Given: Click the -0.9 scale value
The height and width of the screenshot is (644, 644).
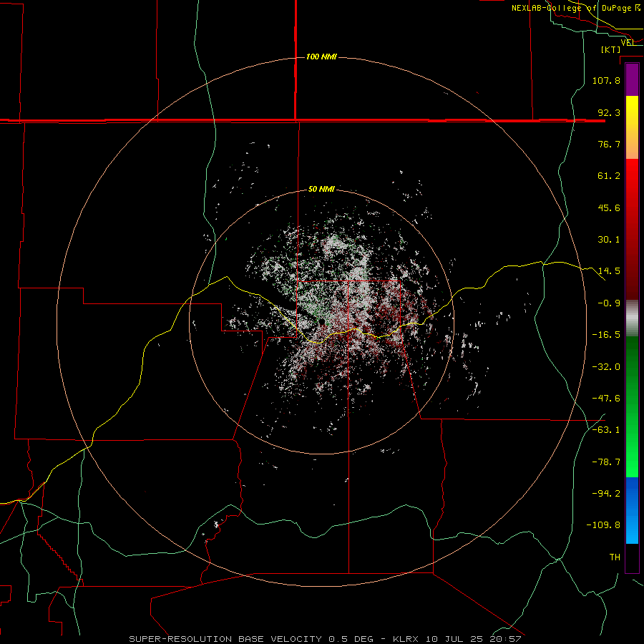Looking at the screenshot, I should [x=609, y=303].
